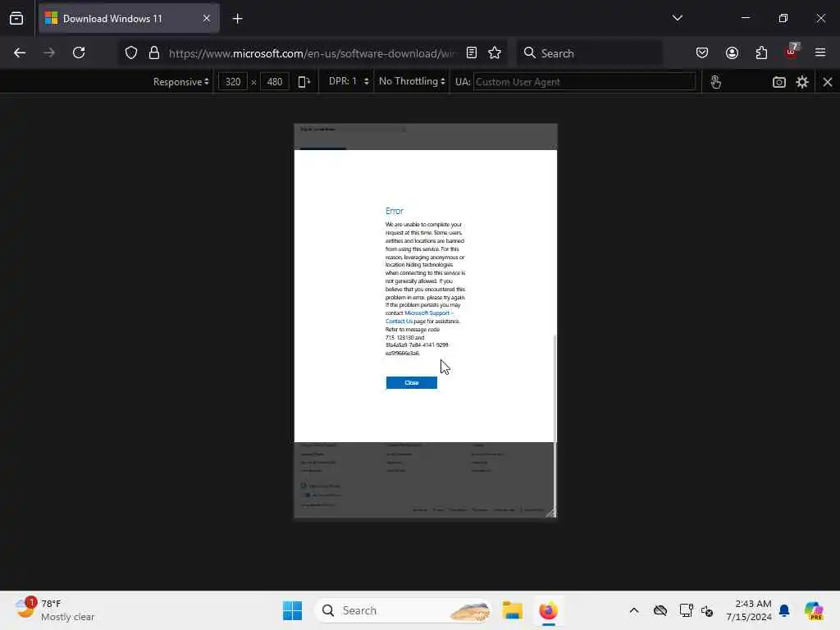This screenshot has width=840, height=630.
Task: Bookmark this page with the star
Action: (495, 53)
